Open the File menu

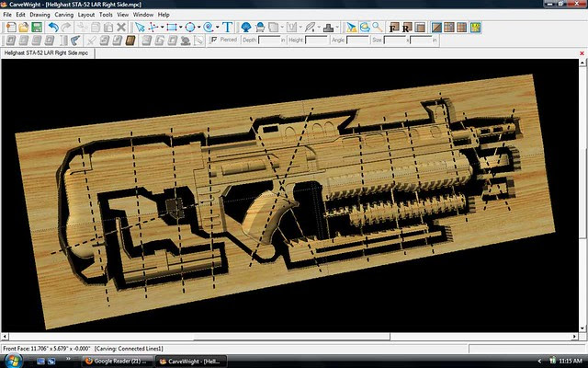click(x=7, y=15)
